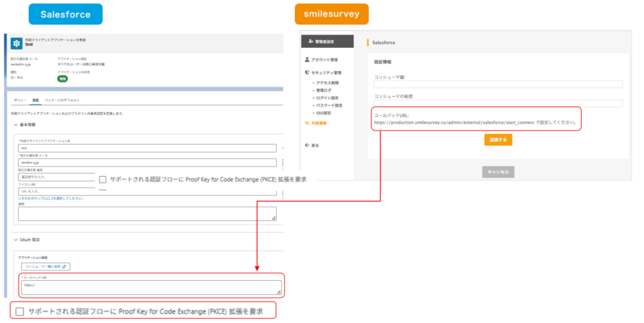Image resolution: width=644 pixels, height=323 pixels.
Task: Open the パッケージのデフォルト tab
Action: [x=62, y=100]
